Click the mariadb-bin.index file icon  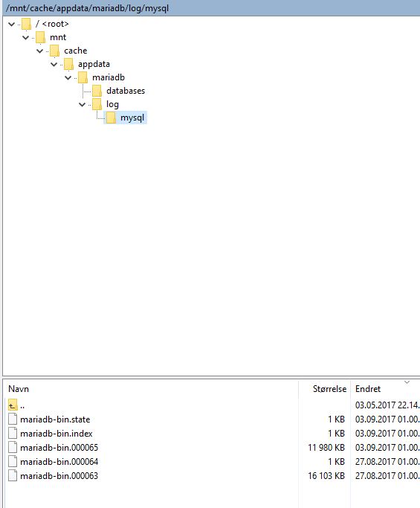coord(13,434)
